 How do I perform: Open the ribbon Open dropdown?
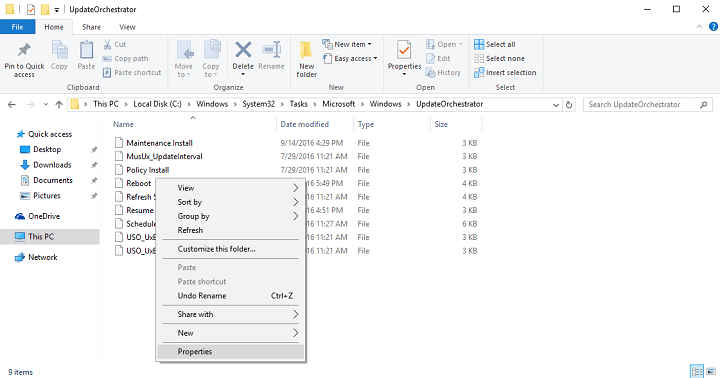point(444,44)
